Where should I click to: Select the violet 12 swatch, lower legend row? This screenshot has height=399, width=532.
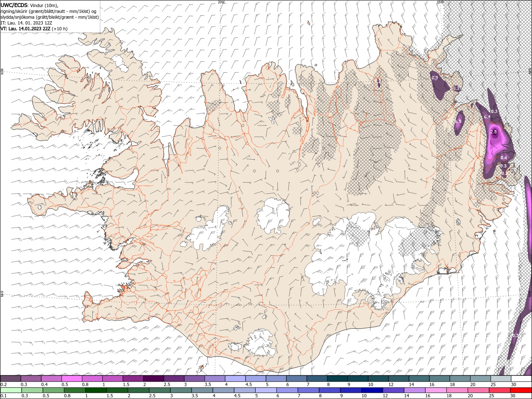[x=393, y=390]
